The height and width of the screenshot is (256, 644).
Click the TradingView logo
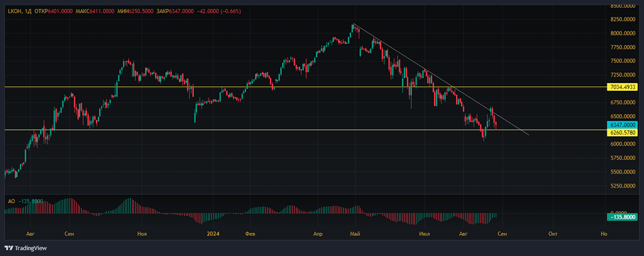tap(26, 248)
